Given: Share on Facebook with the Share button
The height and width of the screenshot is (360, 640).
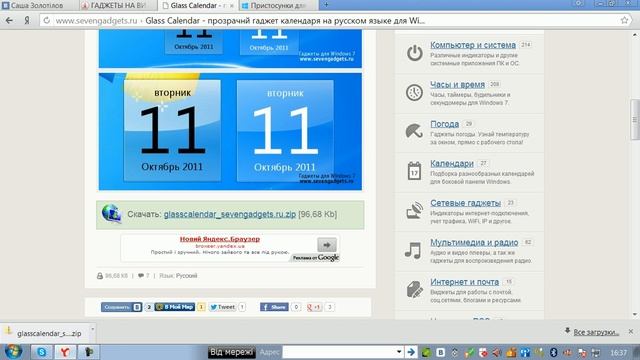Looking at the screenshot, I should tap(274, 307).
